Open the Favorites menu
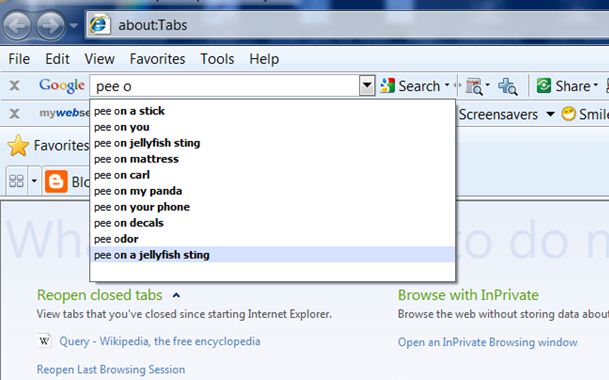The image size is (609, 380). coord(157,59)
